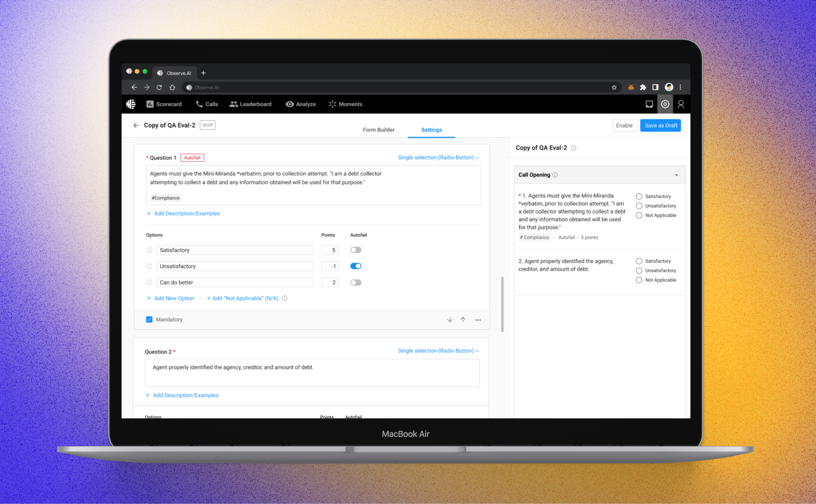The width and height of the screenshot is (816, 504).
Task: Move Question 1 up with the up arrow
Action: 463,319
